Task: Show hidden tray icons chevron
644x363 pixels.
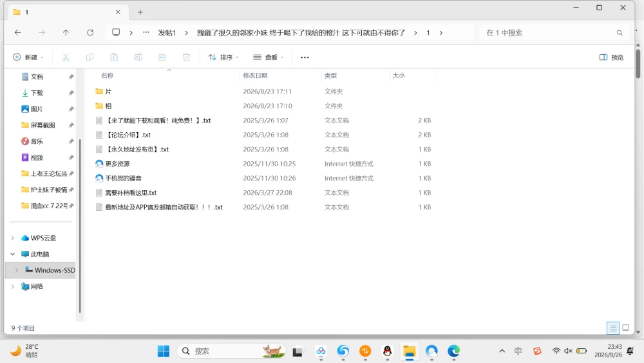Action: tap(502, 351)
